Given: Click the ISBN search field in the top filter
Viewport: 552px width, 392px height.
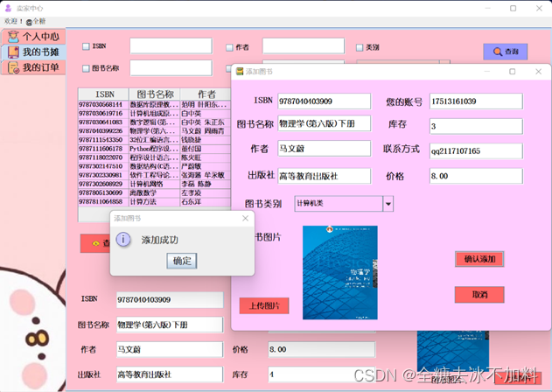Looking at the screenshot, I should (171, 46).
